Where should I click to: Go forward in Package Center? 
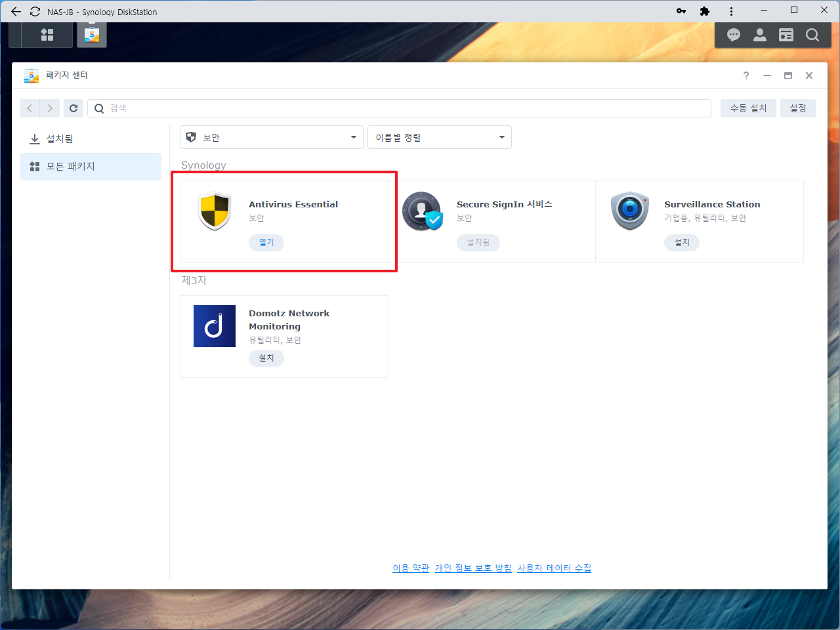(x=50, y=108)
